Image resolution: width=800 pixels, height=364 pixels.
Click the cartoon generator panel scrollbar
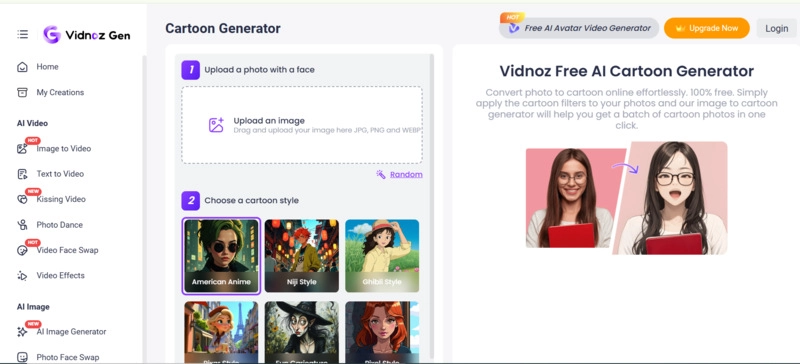[x=432, y=207]
